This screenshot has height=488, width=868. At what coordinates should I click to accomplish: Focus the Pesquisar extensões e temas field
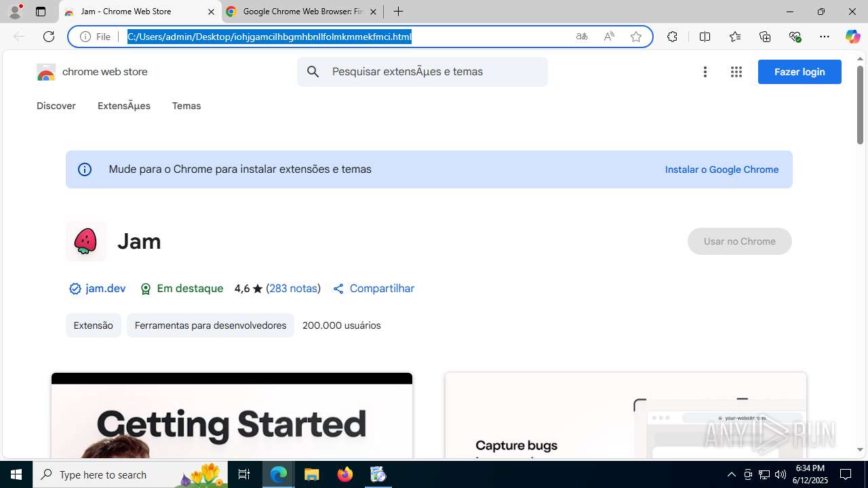pos(422,72)
